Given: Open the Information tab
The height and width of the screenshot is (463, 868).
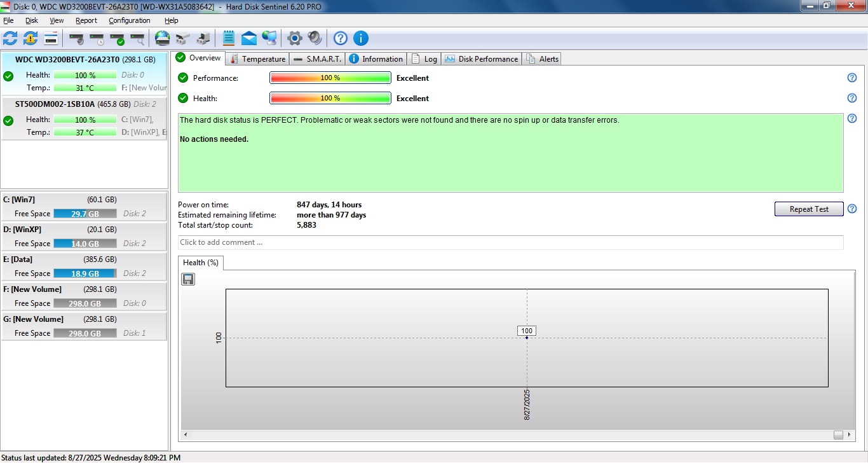Looking at the screenshot, I should [376, 59].
